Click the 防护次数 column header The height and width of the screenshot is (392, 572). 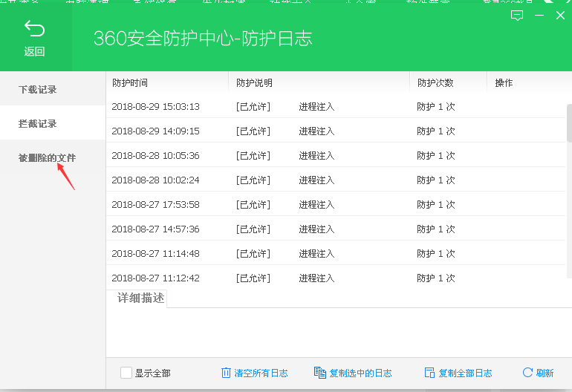pyautogui.click(x=435, y=83)
